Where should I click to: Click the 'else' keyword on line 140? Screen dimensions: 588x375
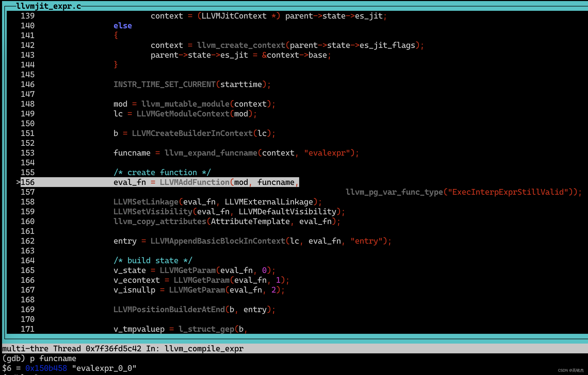point(123,26)
